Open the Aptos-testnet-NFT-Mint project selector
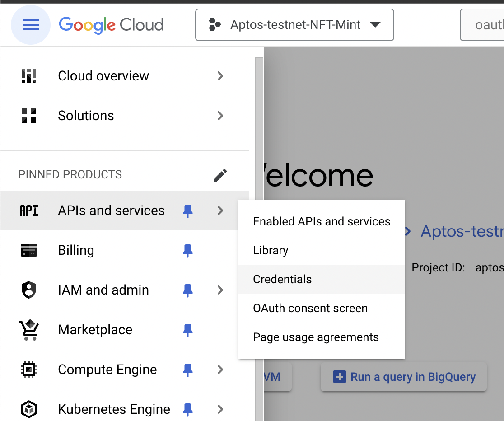504x421 pixels. [x=294, y=25]
